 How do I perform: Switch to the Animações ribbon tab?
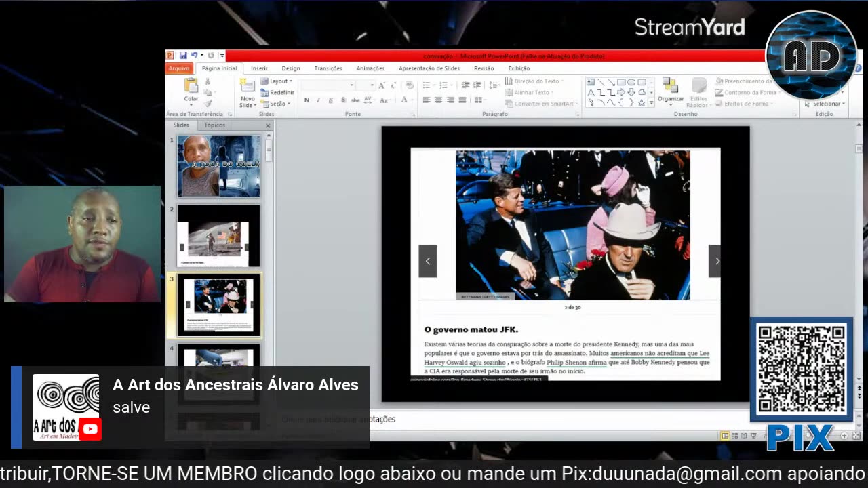(370, 68)
